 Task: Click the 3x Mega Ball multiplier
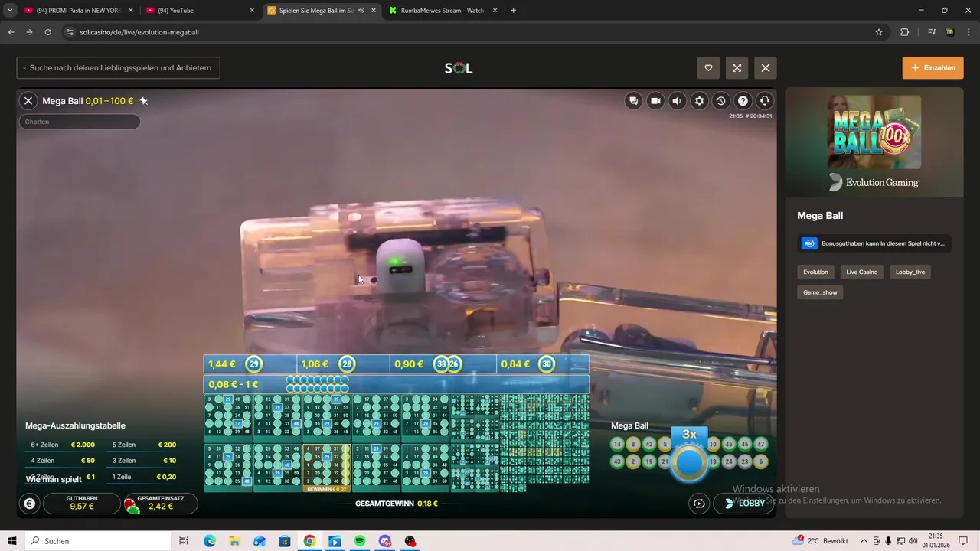pos(690,455)
